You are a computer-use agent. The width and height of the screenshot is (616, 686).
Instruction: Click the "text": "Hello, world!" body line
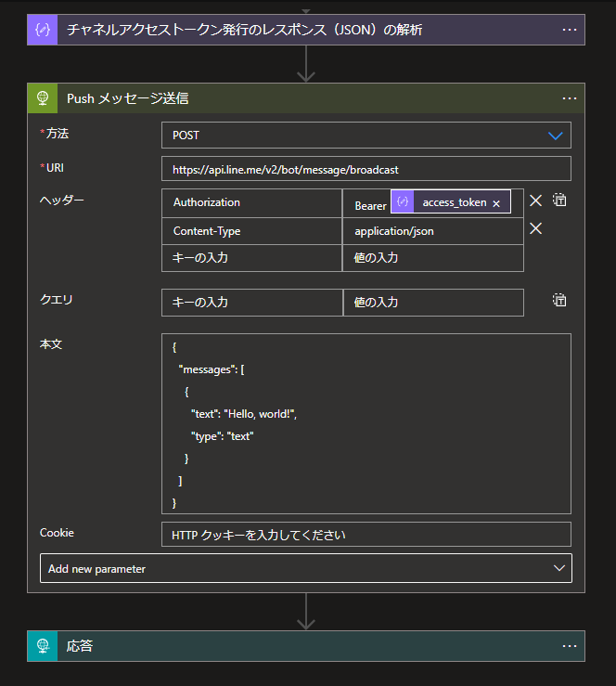click(244, 414)
